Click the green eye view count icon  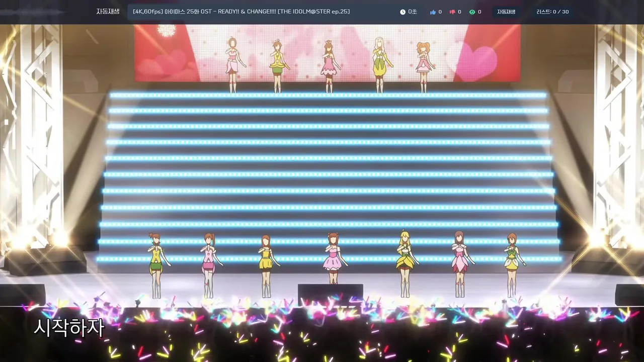click(x=472, y=12)
